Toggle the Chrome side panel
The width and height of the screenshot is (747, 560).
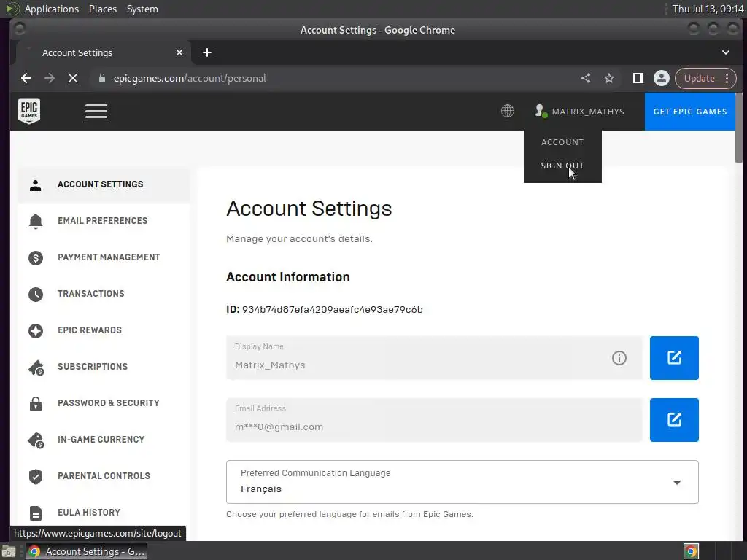638,78
